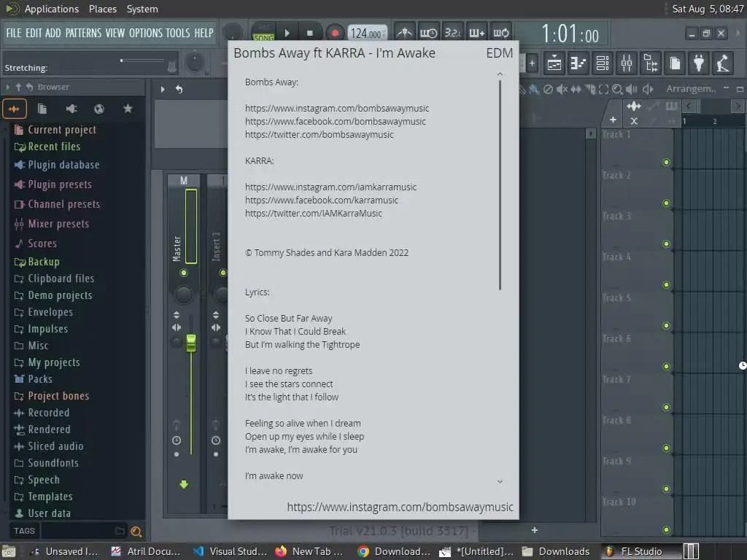Toggle the metronome icon
Viewport: 747px width, 560px height.
coord(404,33)
